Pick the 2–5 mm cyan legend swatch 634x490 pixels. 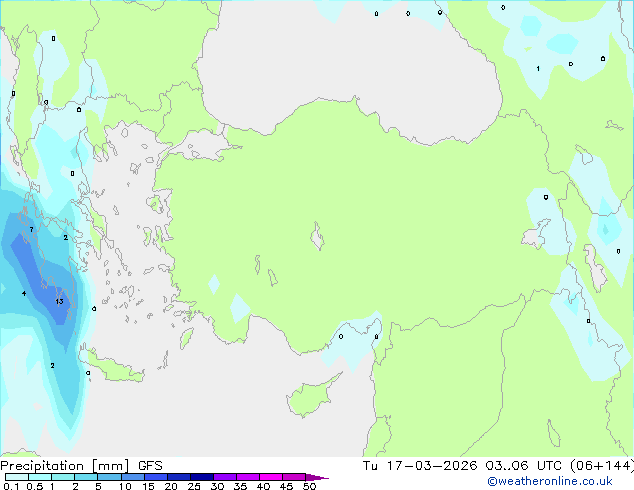86,477
